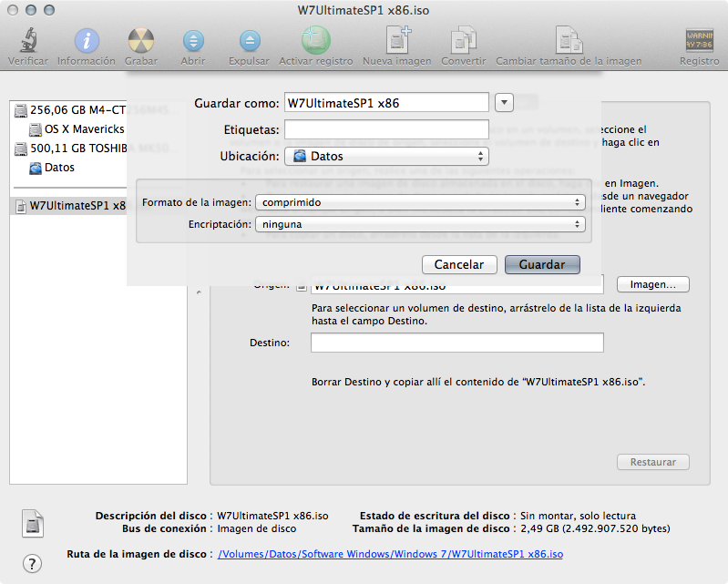Image resolution: width=728 pixels, height=584 pixels.
Task: Select the 256,06 GB M4-CT disk
Action: pos(70,110)
